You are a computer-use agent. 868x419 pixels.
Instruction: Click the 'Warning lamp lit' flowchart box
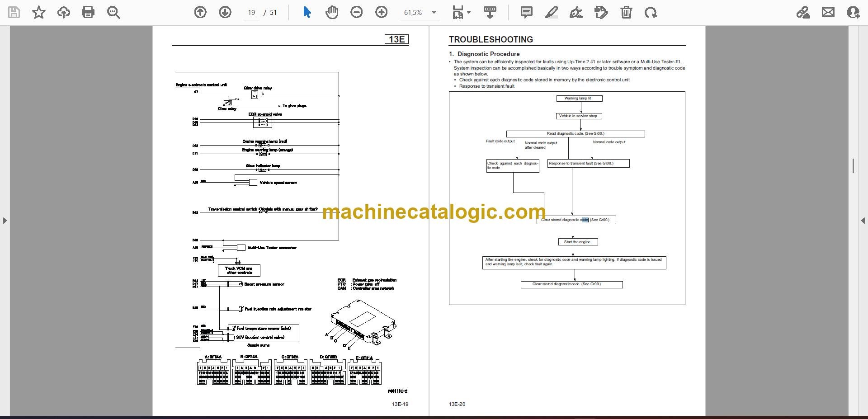[580, 98]
